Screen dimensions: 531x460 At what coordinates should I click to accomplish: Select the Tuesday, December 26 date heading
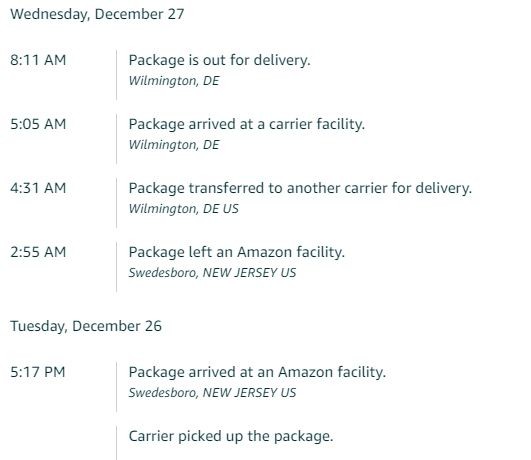pyautogui.click(x=86, y=326)
